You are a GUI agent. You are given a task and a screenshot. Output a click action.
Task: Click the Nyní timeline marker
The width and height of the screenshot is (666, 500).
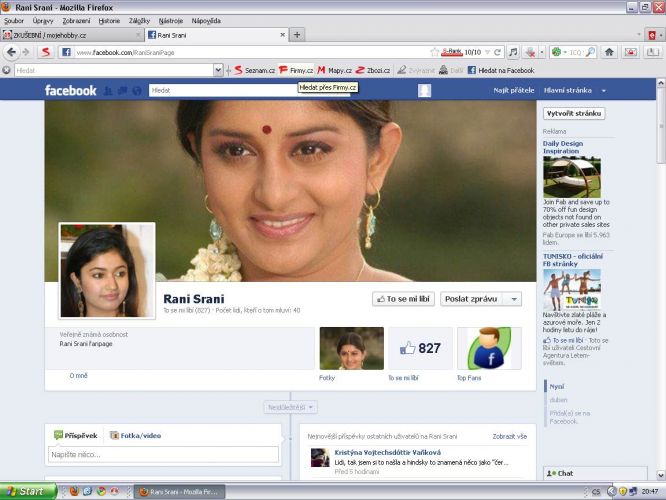pos(556,387)
